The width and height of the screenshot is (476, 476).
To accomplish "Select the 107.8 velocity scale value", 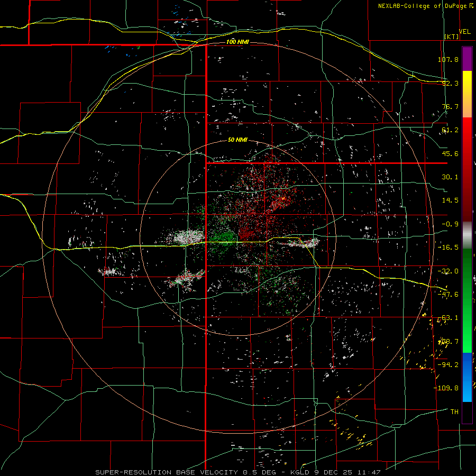I will pos(448,59).
